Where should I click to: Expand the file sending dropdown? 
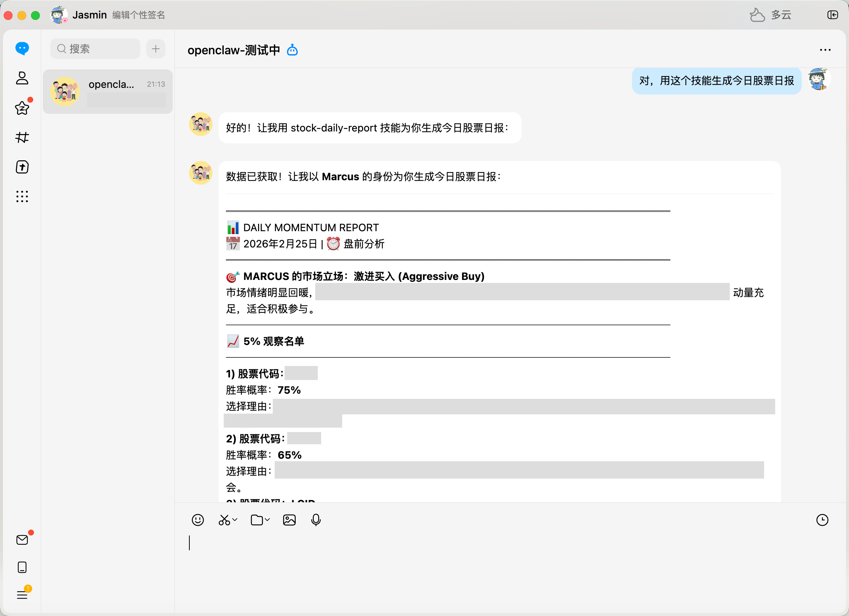click(x=267, y=520)
